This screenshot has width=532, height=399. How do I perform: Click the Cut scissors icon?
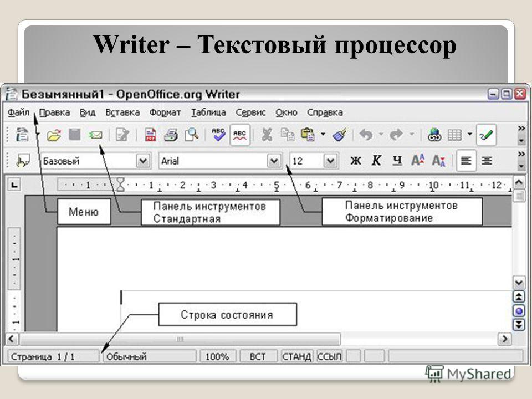(267, 135)
